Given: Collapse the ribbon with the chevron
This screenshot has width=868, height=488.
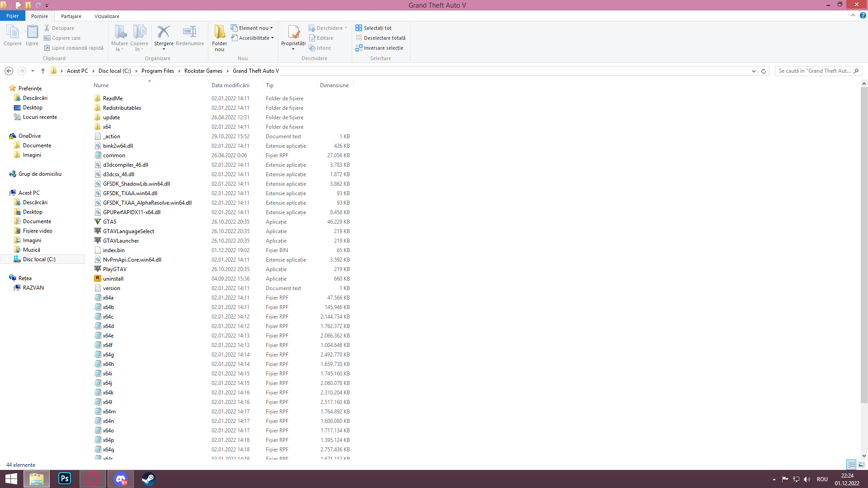Looking at the screenshot, I should click(x=853, y=15).
